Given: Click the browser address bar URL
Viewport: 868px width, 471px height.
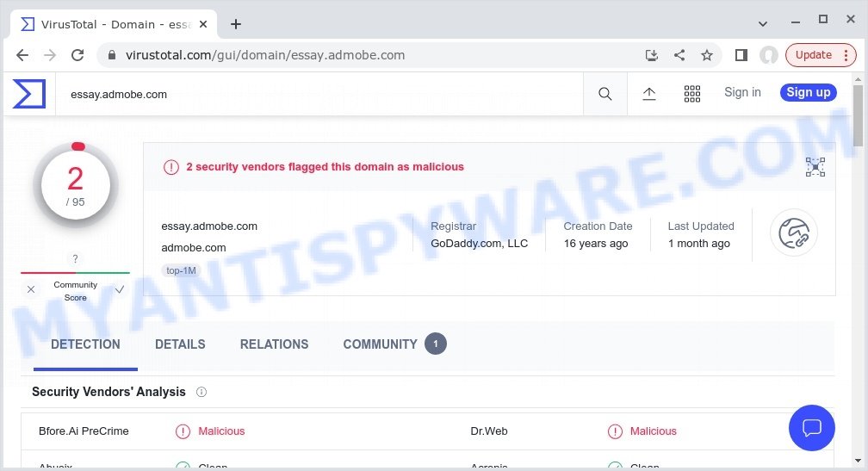Looking at the screenshot, I should coord(265,55).
